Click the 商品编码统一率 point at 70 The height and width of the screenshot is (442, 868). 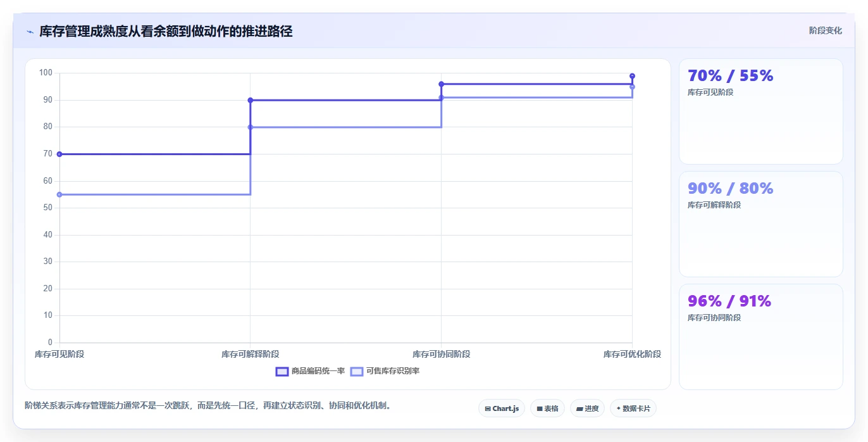[x=59, y=154]
